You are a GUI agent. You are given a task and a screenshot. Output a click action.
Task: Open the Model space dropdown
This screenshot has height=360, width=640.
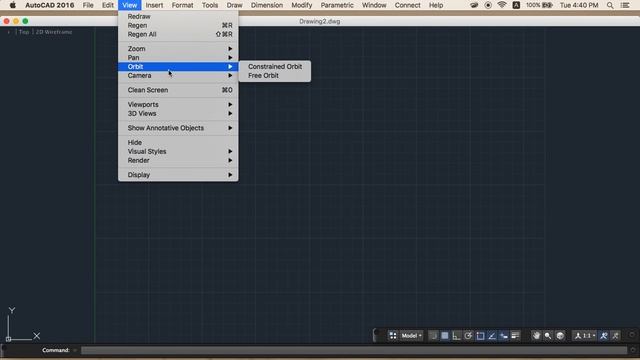pyautogui.click(x=411, y=336)
